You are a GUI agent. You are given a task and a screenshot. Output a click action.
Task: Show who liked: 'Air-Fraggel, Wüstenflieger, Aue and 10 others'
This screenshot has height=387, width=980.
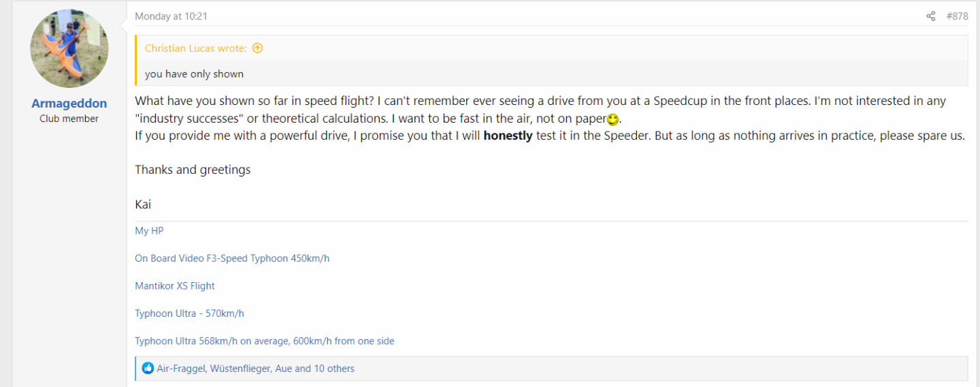(256, 369)
